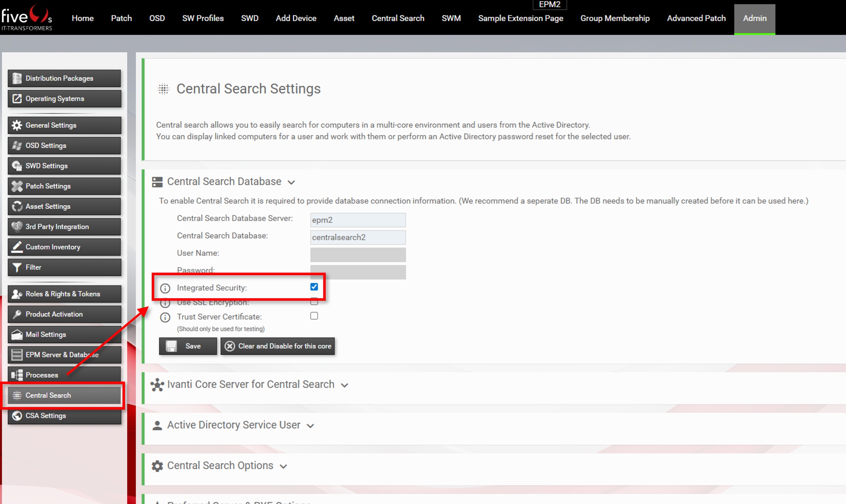This screenshot has width=846, height=504.
Task: Open the Advanced Patch menu
Action: (696, 18)
